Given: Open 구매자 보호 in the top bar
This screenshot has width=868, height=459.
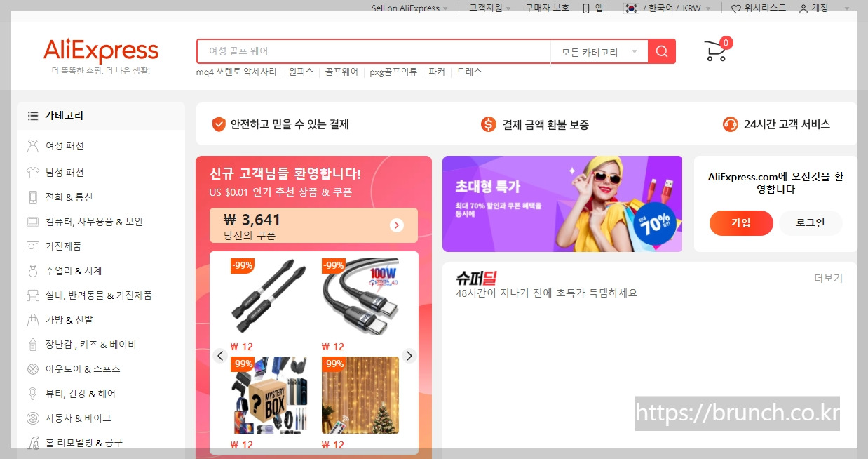Looking at the screenshot, I should point(548,8).
